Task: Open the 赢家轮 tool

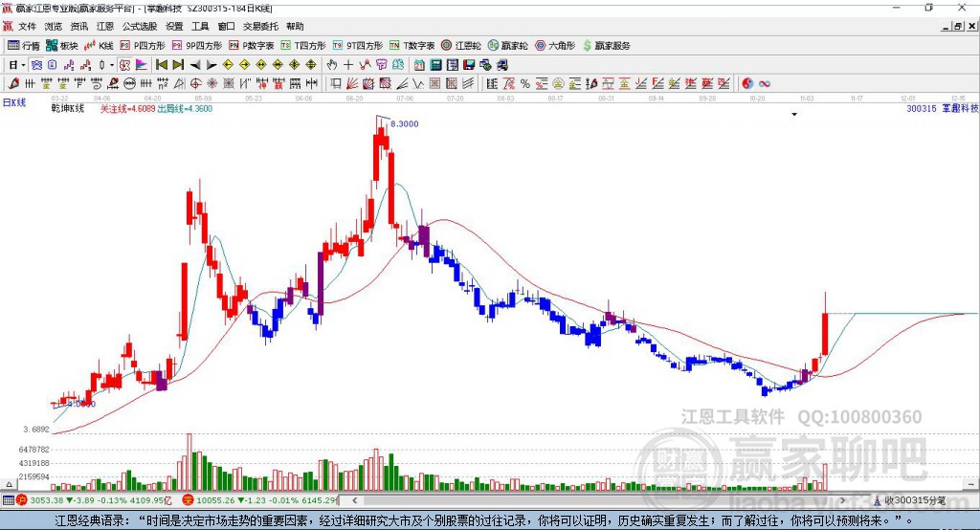Action: point(507,46)
